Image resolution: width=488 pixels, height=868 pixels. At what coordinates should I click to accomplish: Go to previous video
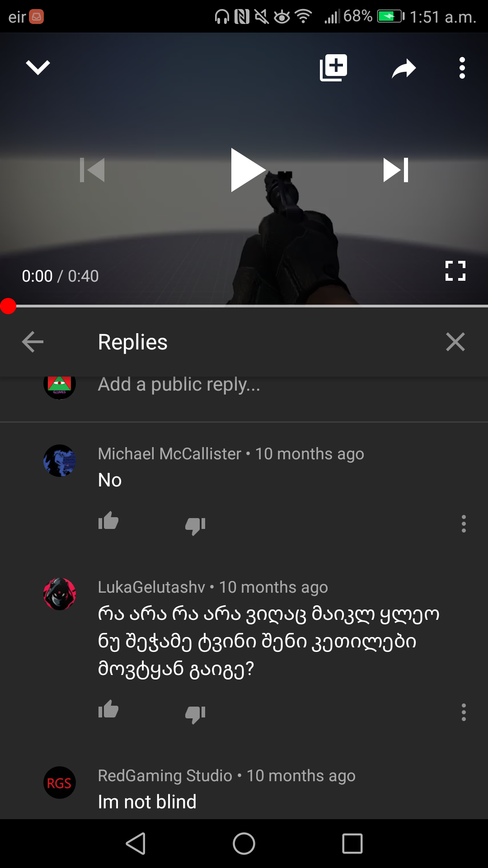(x=92, y=170)
